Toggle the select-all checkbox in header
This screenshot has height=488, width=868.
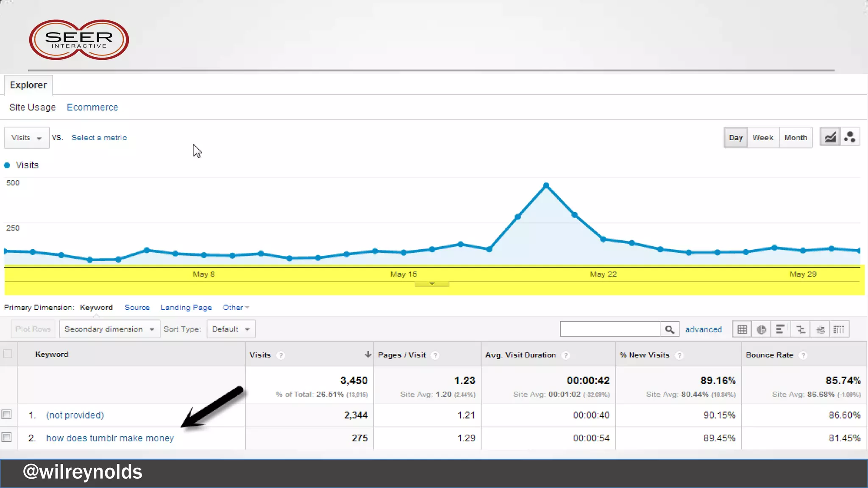8,354
